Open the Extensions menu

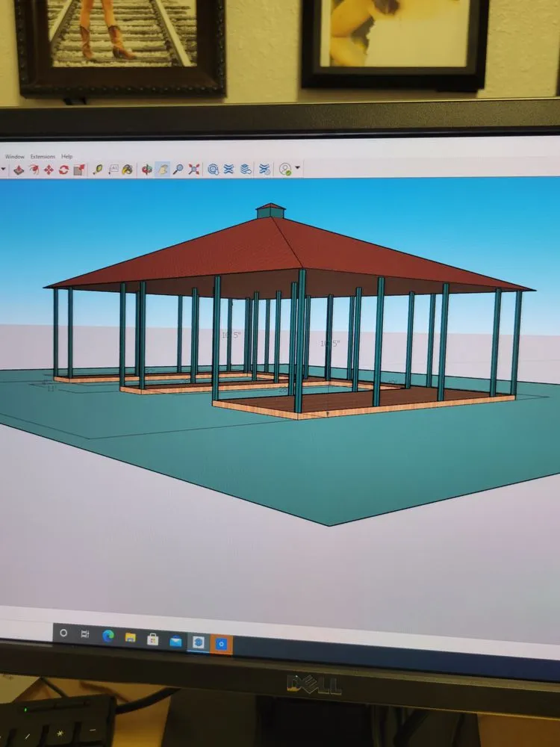43,156
